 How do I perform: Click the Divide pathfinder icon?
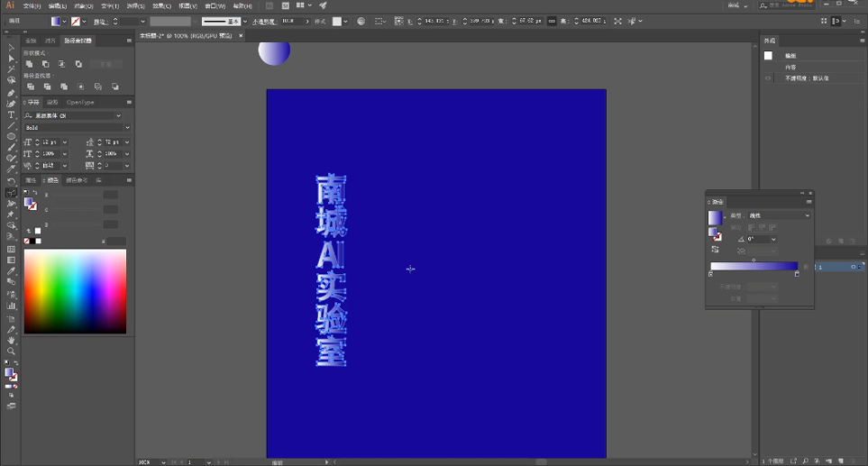click(x=31, y=87)
